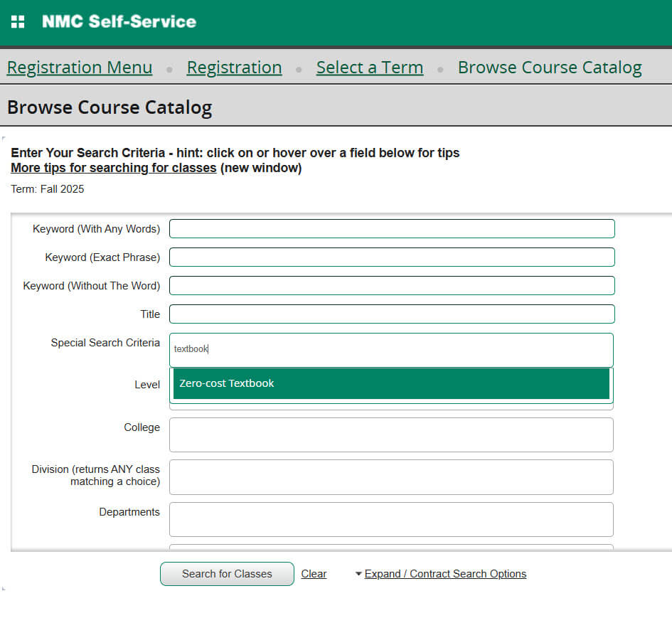Select the Browse Course Catalog breadcrumb item
Viewport: 672px width, 618px height.
(x=549, y=67)
